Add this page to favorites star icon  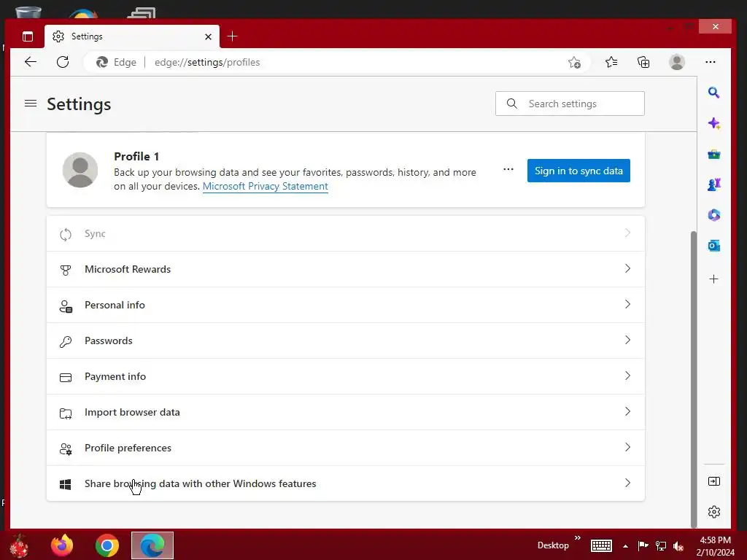tap(574, 63)
